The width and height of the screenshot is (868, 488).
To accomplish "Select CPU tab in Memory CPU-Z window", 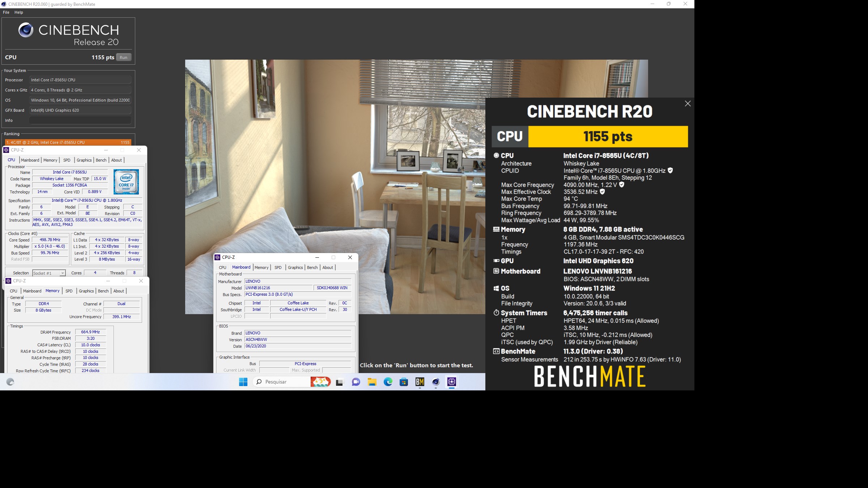I will 14,291.
